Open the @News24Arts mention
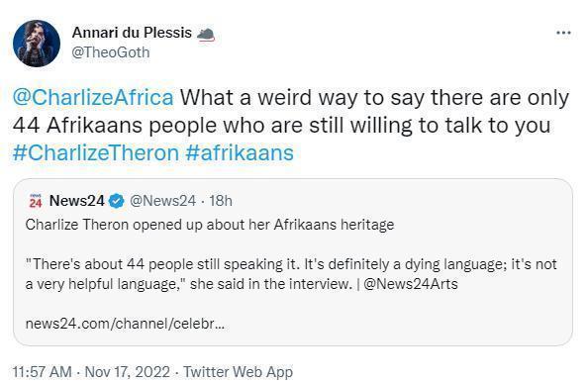The image size is (588, 384). point(411,284)
